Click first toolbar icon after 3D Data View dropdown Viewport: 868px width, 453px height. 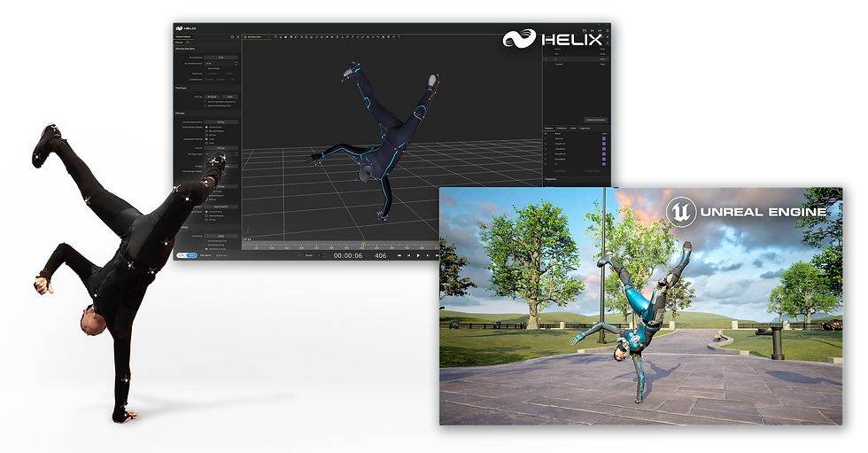click(x=275, y=37)
